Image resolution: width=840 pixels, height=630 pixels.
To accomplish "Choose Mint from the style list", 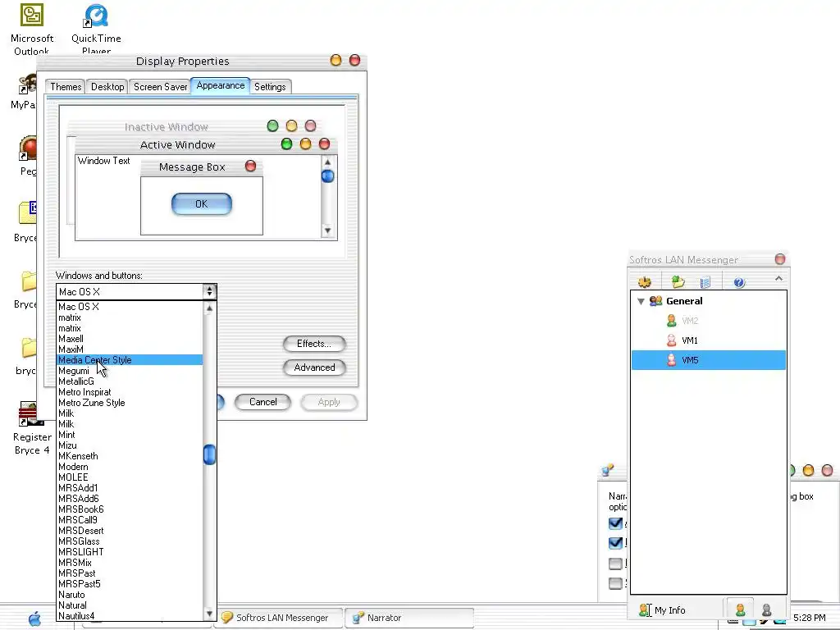I will point(129,435).
